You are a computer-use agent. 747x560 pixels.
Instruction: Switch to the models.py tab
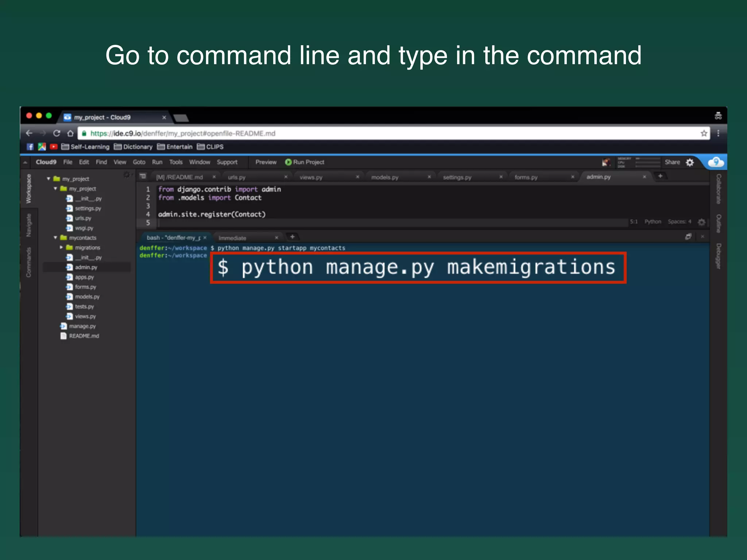point(385,177)
